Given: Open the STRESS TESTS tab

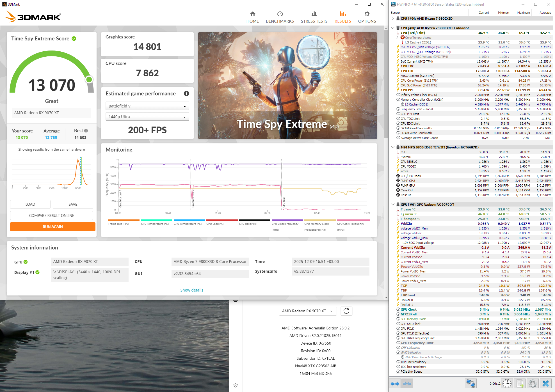Looking at the screenshot, I should point(314,17).
